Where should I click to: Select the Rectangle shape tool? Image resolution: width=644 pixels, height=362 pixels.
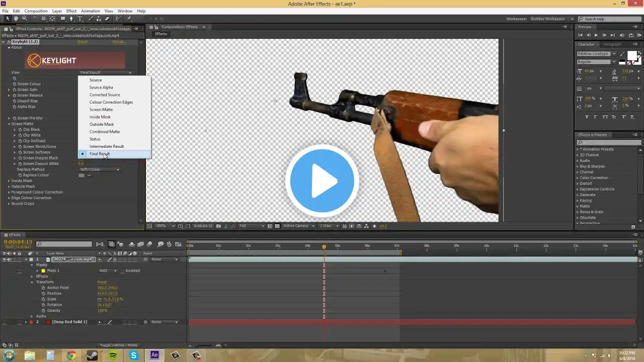click(x=62, y=19)
